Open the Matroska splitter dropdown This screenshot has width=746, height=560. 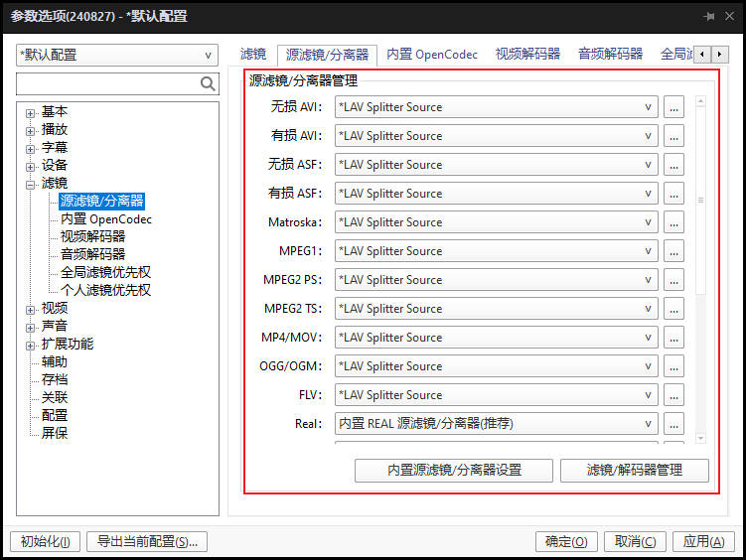coord(497,222)
